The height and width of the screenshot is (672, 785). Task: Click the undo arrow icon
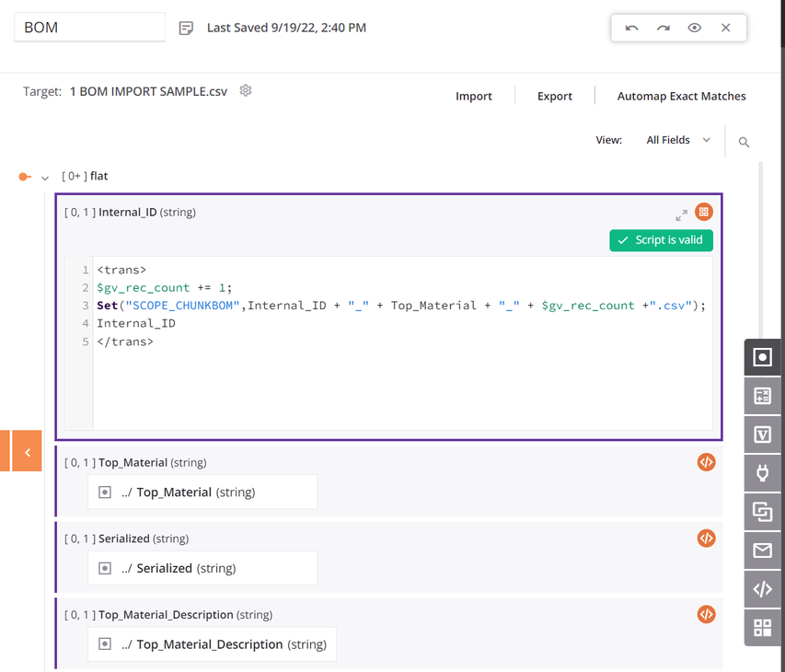coord(631,28)
